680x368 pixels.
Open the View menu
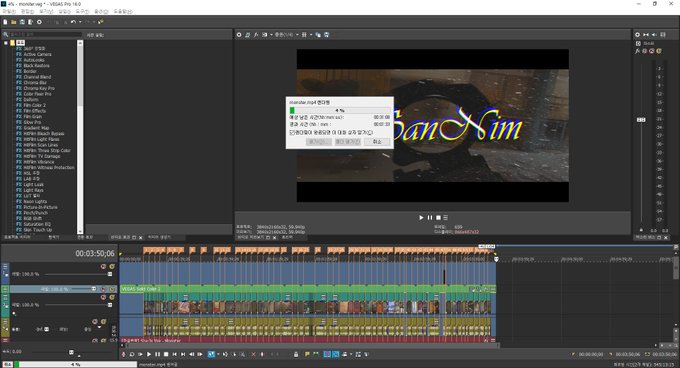(x=46, y=12)
